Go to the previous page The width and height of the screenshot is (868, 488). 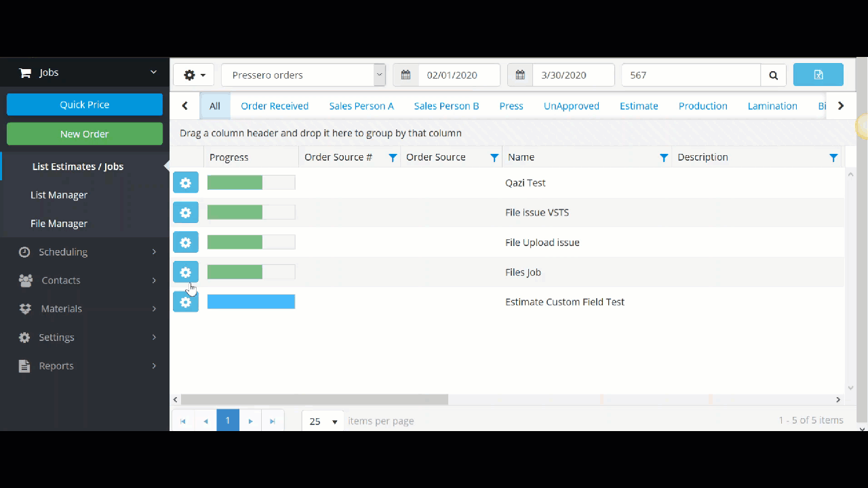205,421
